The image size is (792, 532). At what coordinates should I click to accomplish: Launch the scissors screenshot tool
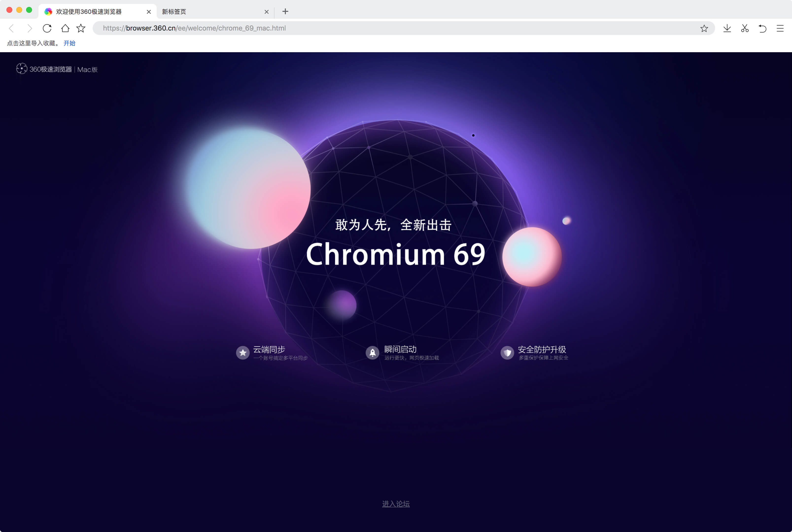pyautogui.click(x=745, y=28)
